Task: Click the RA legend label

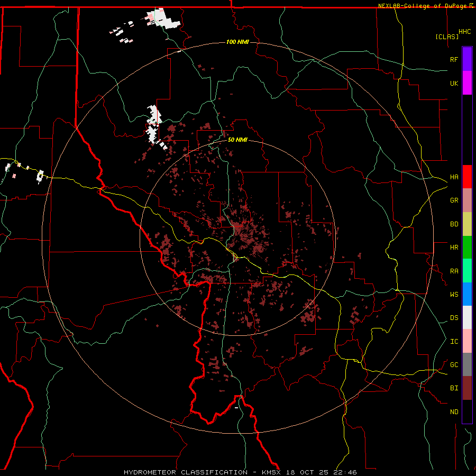Action: point(454,271)
